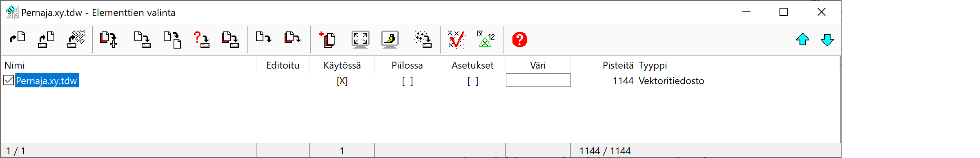Move element up with cyan up arrow
The image size is (980, 158).
(803, 40)
